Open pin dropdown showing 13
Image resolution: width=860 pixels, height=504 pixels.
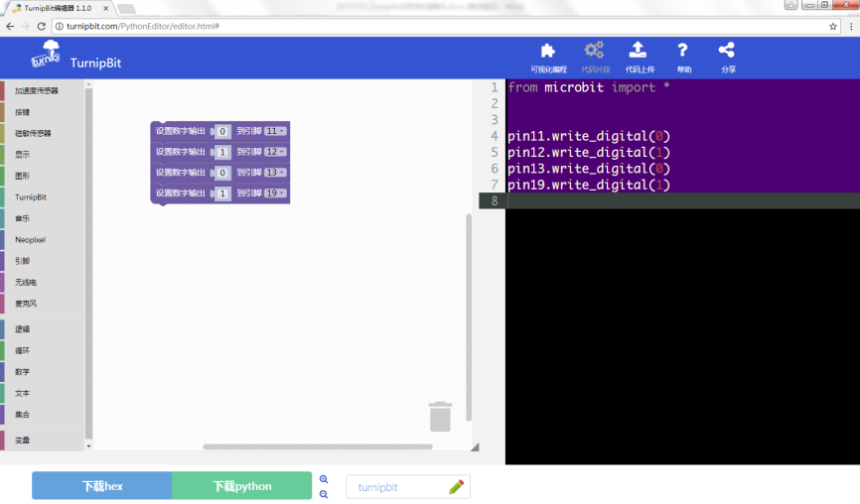(x=275, y=173)
